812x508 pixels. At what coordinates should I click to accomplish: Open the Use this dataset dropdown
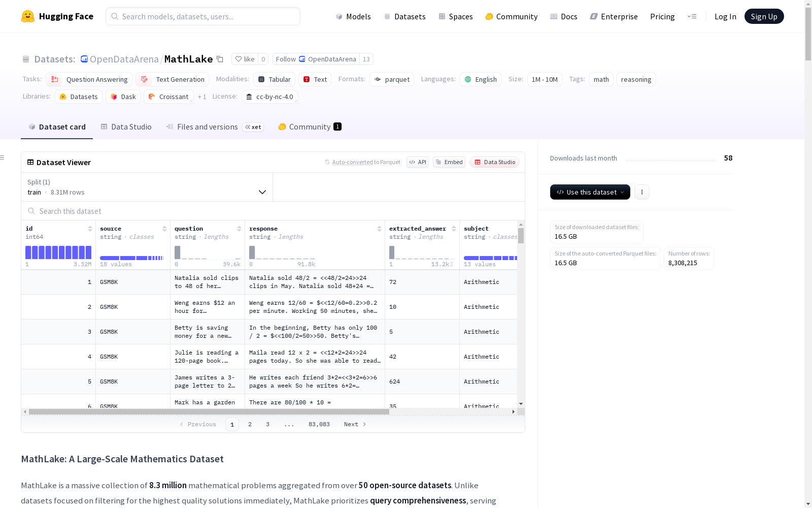590,192
